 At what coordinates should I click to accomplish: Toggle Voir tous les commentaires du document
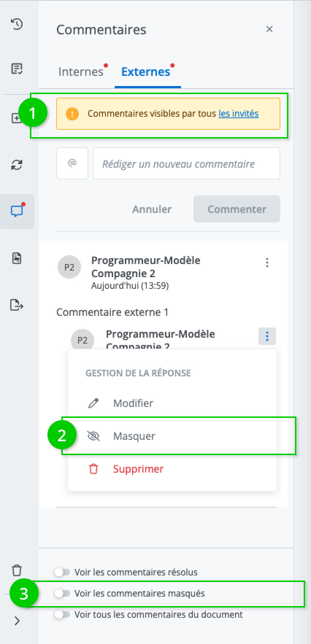[62, 614]
